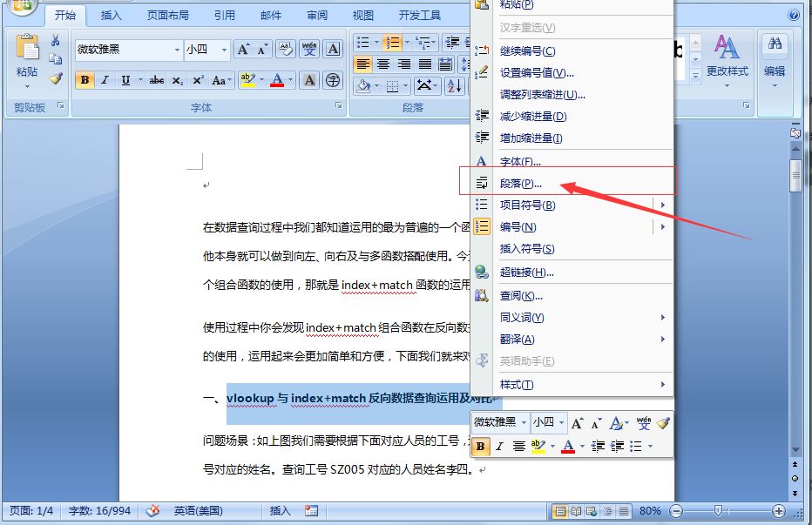Click the Cut scissors icon in clipboard group
Viewport: 812px width, 525px height.
click(56, 40)
